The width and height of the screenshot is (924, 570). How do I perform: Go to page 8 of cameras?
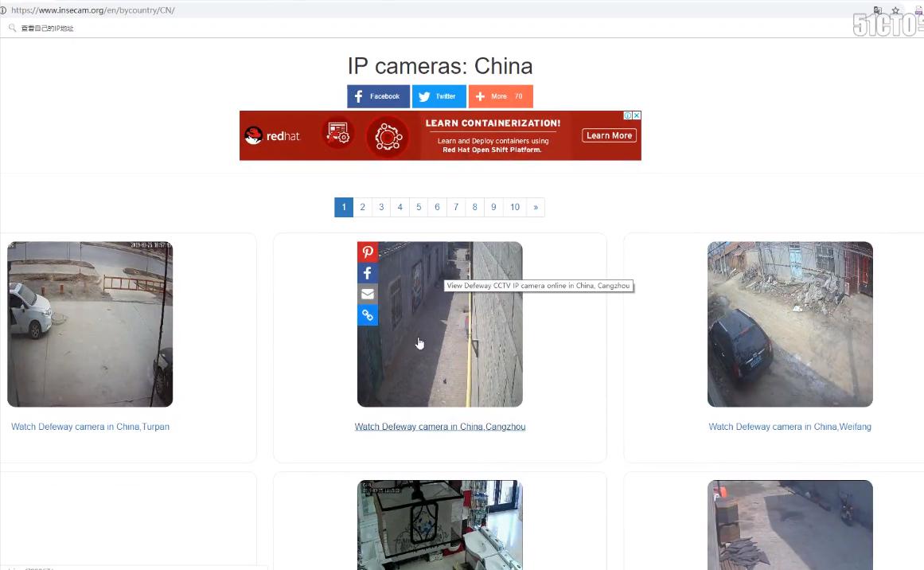pyautogui.click(x=475, y=207)
